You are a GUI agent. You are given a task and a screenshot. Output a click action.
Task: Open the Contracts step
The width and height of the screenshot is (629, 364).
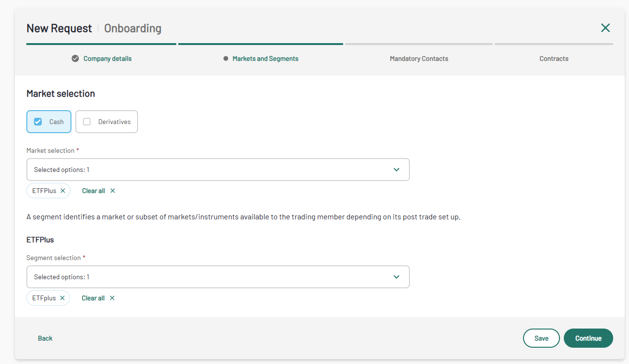coord(554,58)
